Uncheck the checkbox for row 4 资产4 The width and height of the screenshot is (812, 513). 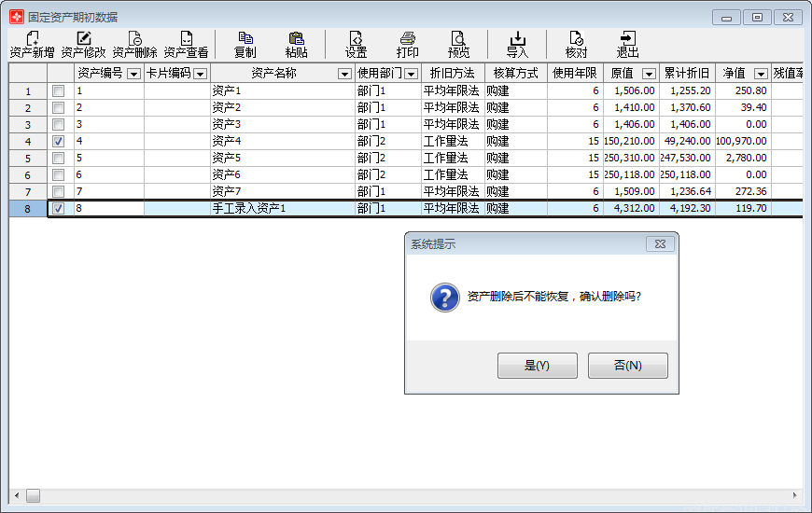coord(59,142)
